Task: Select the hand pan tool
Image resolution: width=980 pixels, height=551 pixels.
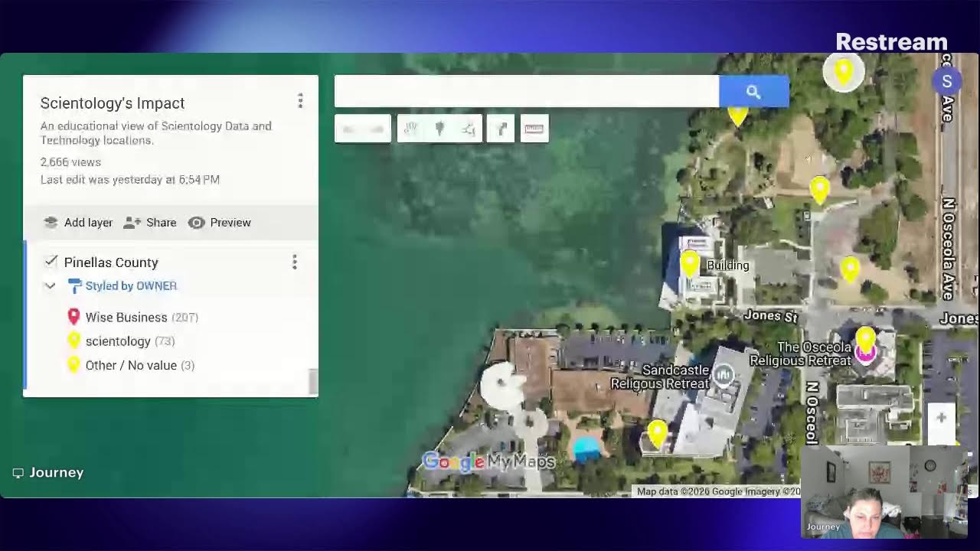Action: click(411, 129)
